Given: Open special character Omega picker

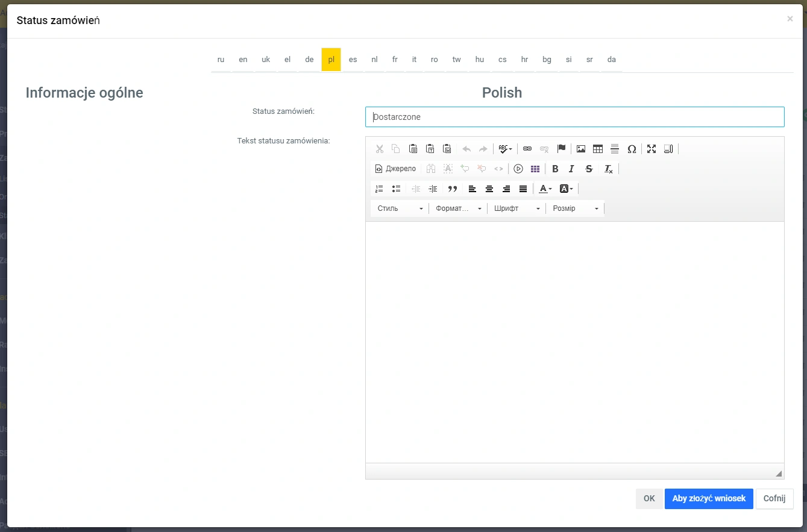Looking at the screenshot, I should (x=632, y=149).
